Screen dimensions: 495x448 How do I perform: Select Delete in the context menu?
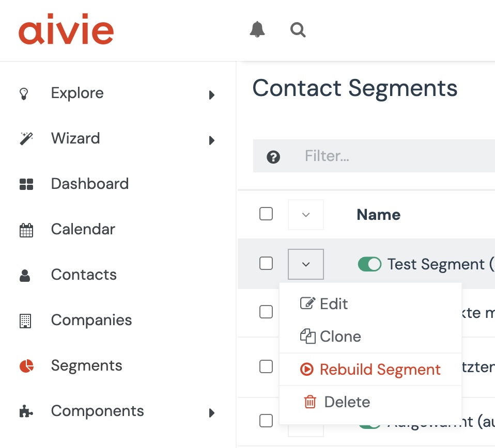347,402
